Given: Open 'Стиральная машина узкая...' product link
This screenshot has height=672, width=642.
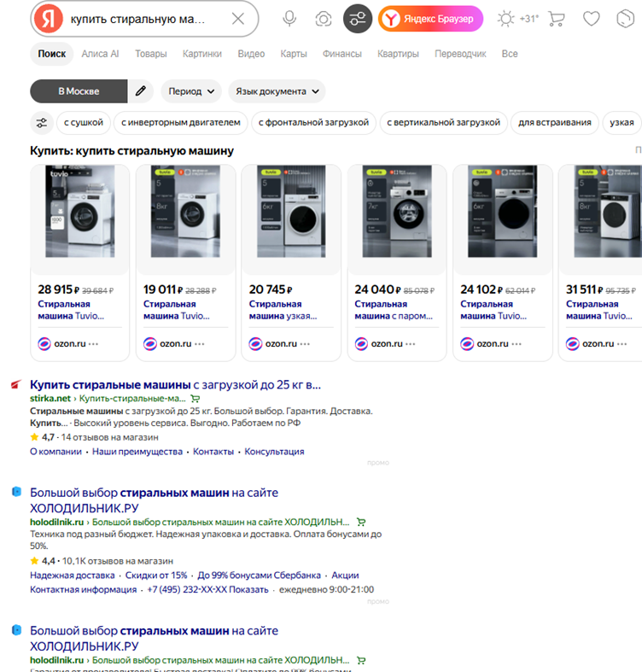Looking at the screenshot, I should [x=283, y=310].
